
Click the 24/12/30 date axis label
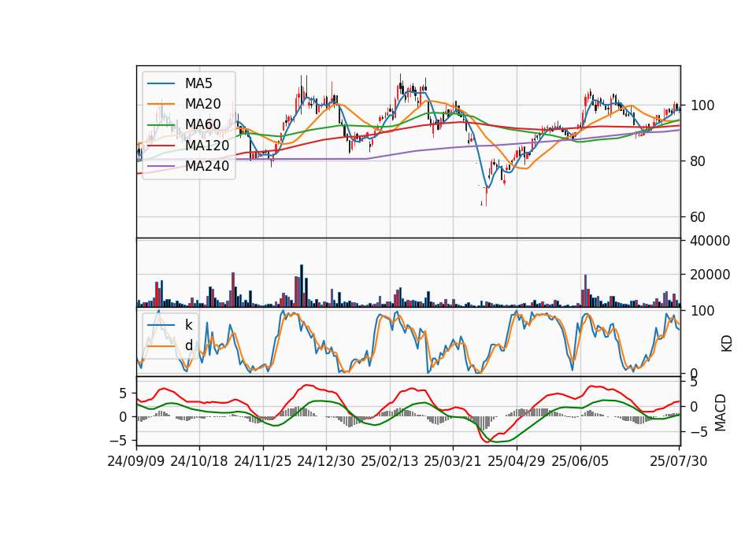(326, 461)
